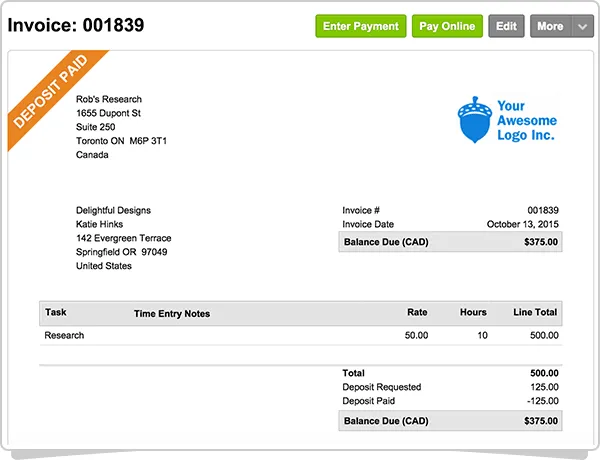Open the More button menu
This screenshot has height=461, width=600.
point(550,26)
